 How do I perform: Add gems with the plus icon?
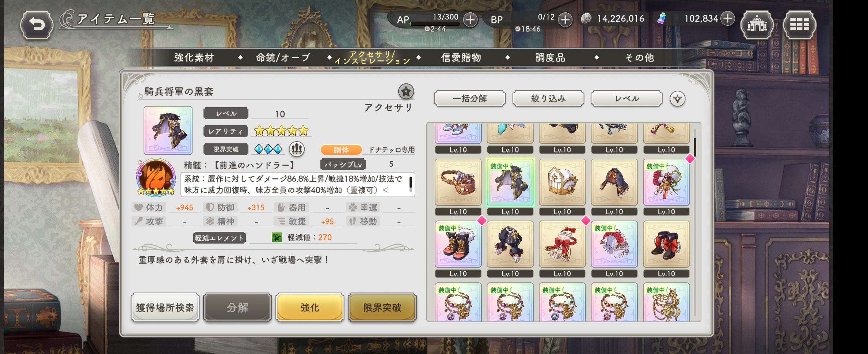728,18
